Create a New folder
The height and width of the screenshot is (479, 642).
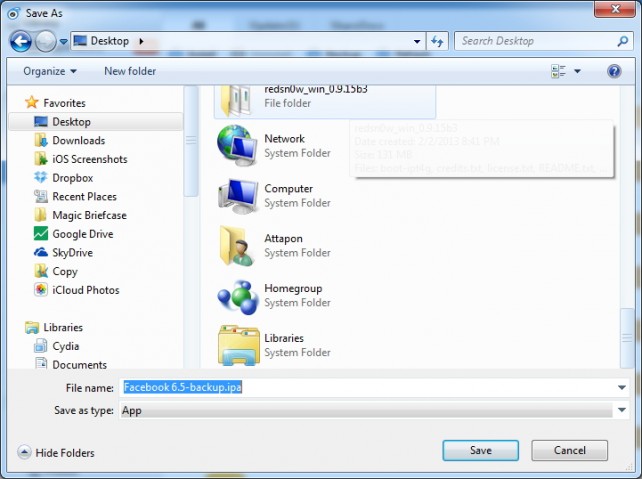click(x=130, y=71)
